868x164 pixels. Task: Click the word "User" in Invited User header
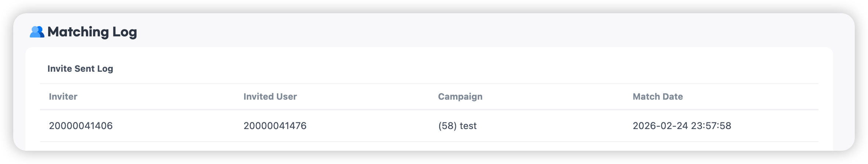point(287,97)
